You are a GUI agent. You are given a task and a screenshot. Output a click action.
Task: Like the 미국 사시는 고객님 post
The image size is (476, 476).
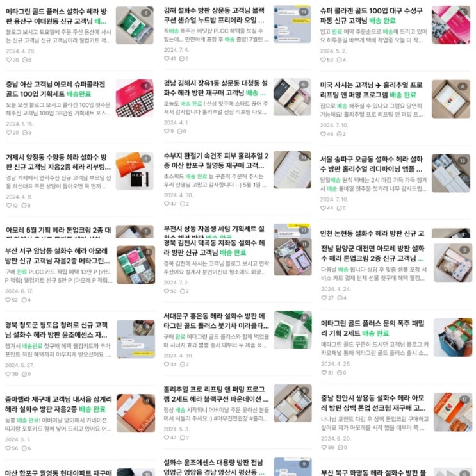(323, 134)
